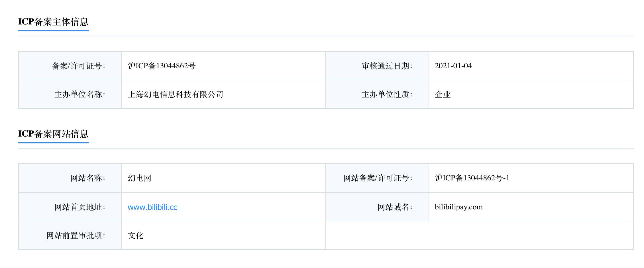This screenshot has height=268, width=644.
Task: Click the 备案/许可证号 label cell
Action: pyautogui.click(x=79, y=66)
